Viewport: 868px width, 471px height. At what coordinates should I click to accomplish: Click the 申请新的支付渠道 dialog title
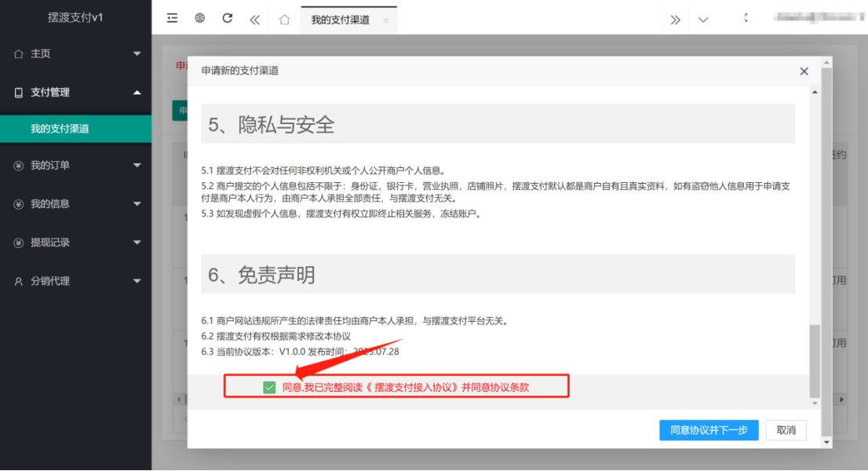[239, 71]
